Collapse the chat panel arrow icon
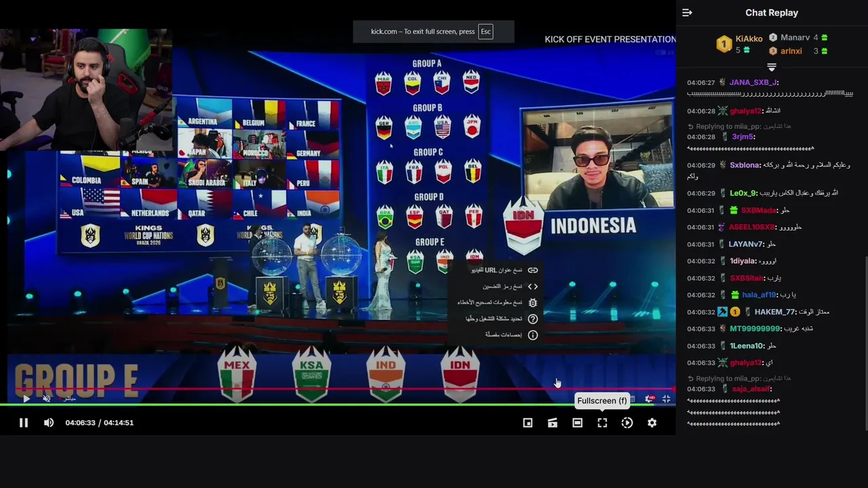868x488 pixels. pyautogui.click(x=687, y=13)
